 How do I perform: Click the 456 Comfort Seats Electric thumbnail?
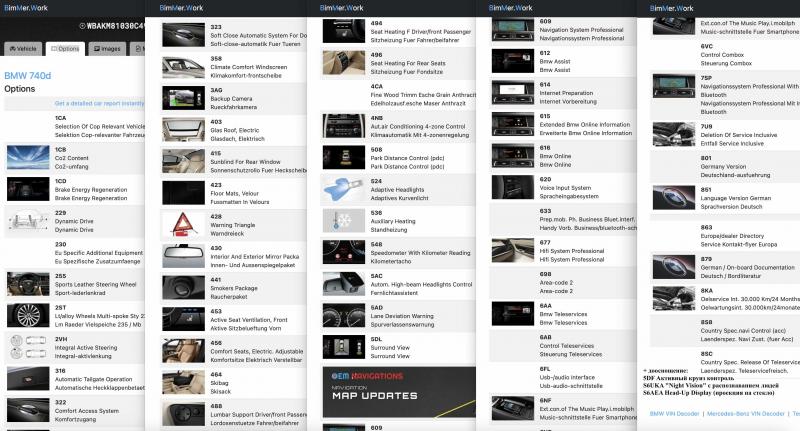184,351
